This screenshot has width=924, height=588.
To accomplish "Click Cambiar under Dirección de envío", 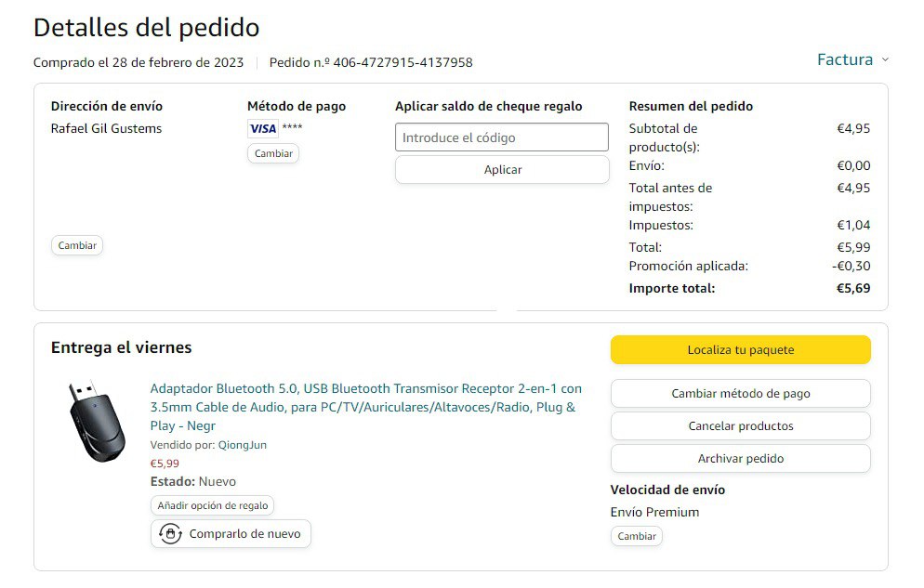I will click(77, 246).
